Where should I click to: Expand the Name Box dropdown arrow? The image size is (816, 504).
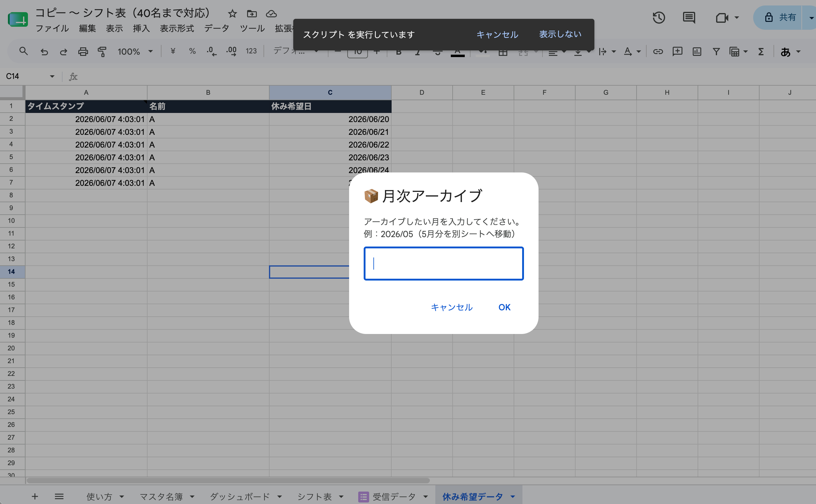tap(52, 76)
